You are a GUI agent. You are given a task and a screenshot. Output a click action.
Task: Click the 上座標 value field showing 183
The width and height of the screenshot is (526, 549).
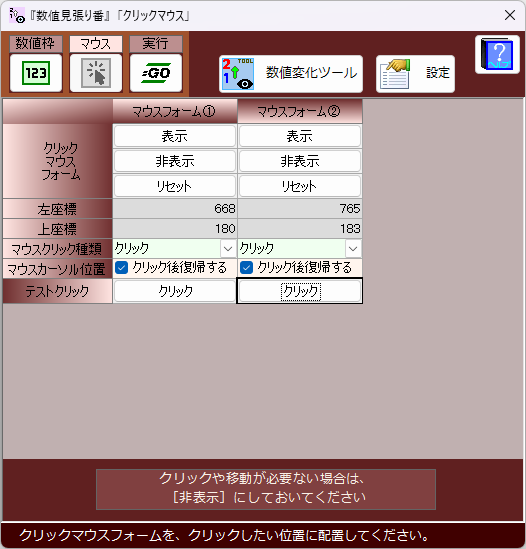300,229
